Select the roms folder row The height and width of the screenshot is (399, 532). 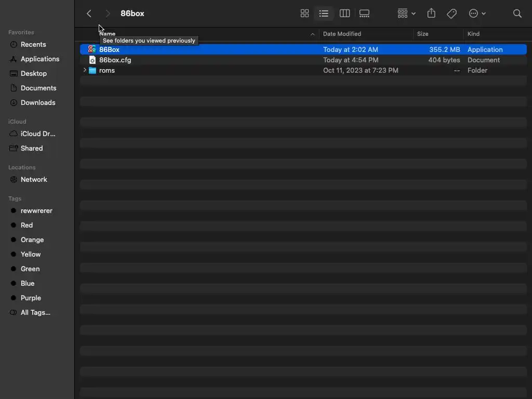(x=303, y=71)
